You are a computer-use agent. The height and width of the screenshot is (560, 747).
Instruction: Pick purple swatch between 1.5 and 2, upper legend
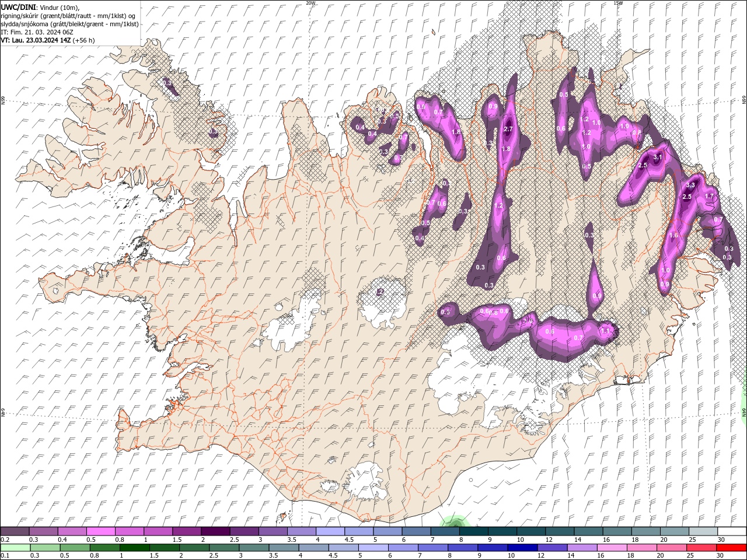(x=187, y=531)
